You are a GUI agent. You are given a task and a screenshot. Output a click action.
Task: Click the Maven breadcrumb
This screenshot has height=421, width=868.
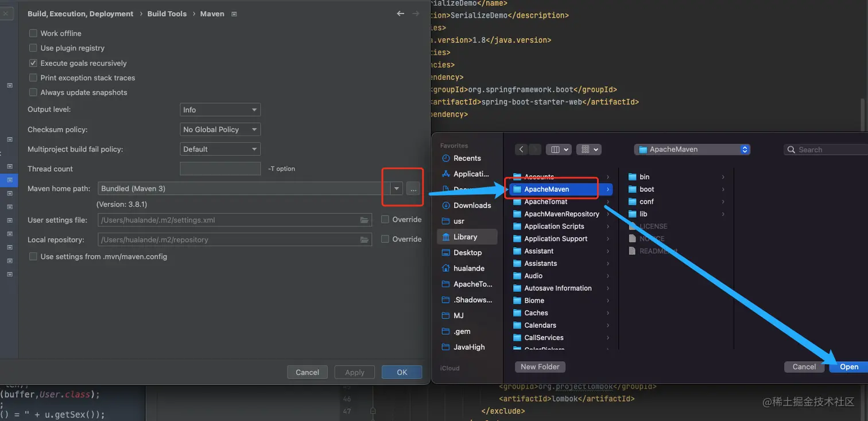(212, 14)
